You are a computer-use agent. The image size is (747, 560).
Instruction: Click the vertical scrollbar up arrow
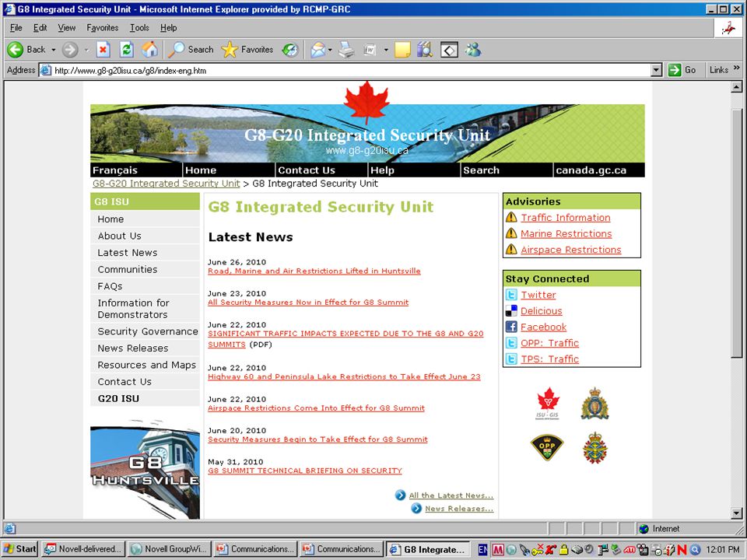[x=737, y=86]
